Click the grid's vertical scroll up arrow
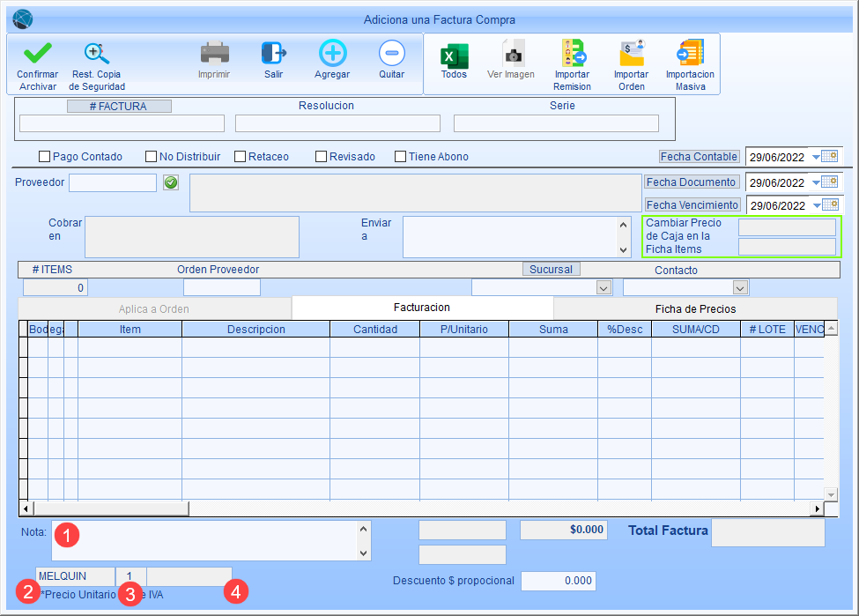Viewport: 859px width, 616px height. click(831, 329)
